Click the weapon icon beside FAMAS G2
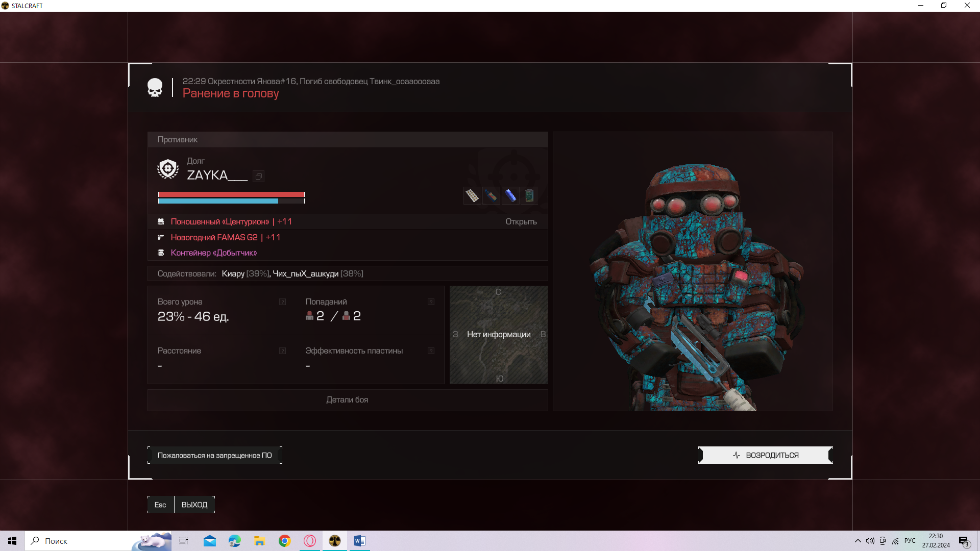The width and height of the screenshot is (980, 551). pos(161,237)
